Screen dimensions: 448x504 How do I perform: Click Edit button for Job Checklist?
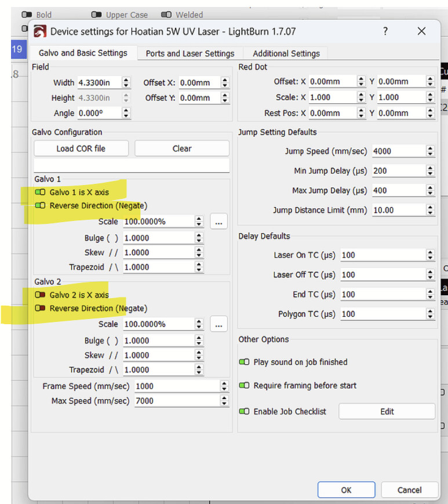387,411
